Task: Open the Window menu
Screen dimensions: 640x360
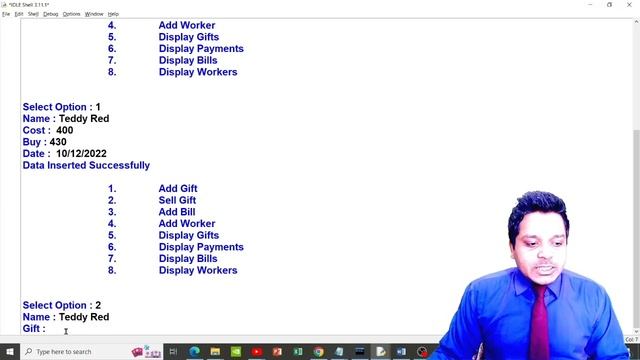Action: coord(94,14)
